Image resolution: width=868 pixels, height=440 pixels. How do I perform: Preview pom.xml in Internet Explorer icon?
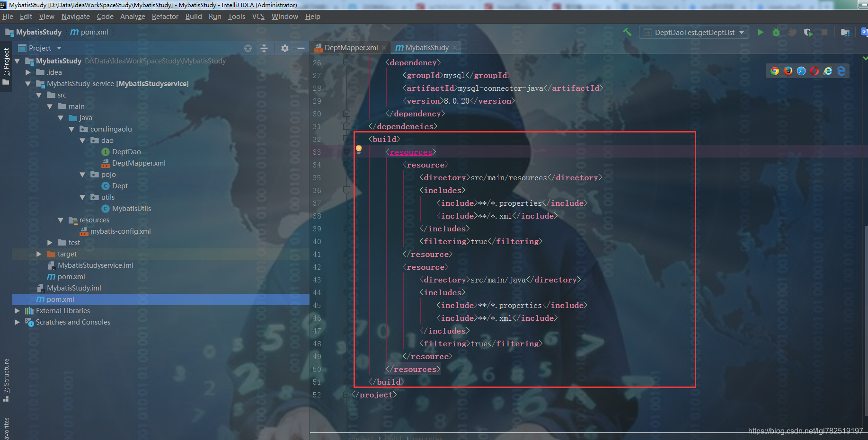(x=828, y=71)
